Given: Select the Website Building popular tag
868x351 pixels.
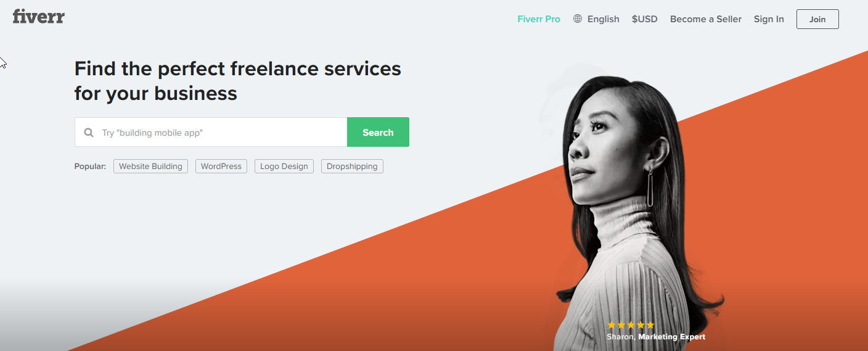Looking at the screenshot, I should click(150, 166).
